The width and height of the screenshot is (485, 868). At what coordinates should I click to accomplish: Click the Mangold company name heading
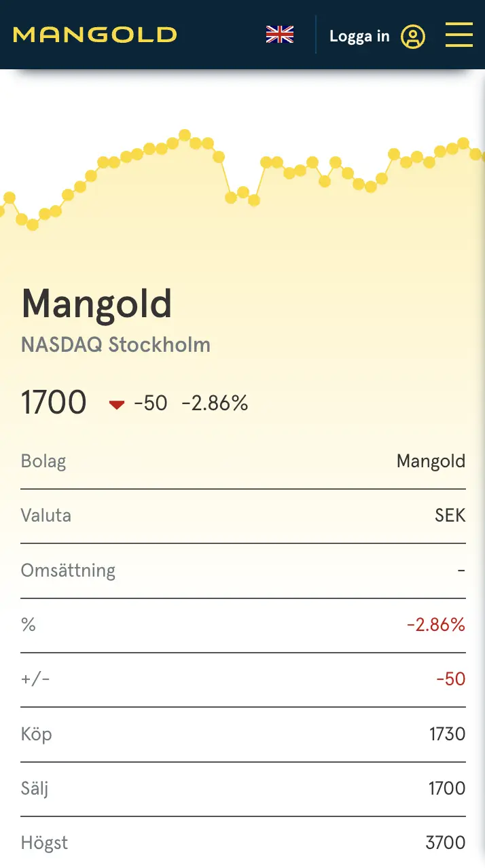click(x=96, y=304)
